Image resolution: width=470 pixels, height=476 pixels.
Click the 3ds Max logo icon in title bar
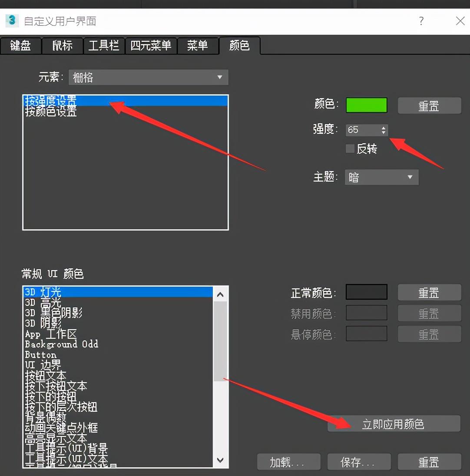pyautogui.click(x=11, y=20)
